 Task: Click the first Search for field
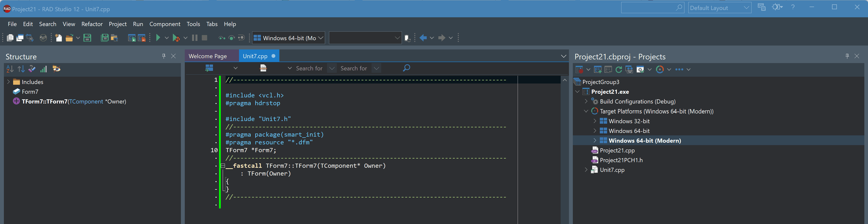pos(309,68)
